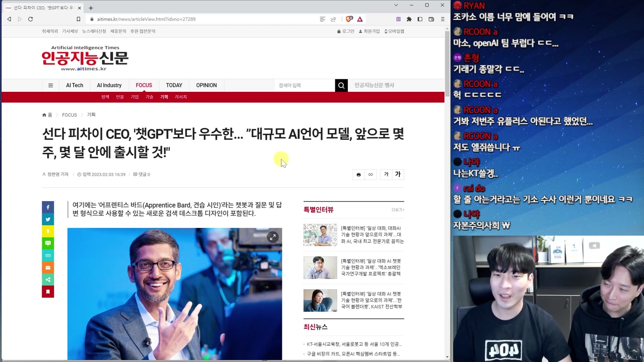Viewport: 644px width, 362px height.
Task: Open the browser hamburger menu
Action: 442,19
